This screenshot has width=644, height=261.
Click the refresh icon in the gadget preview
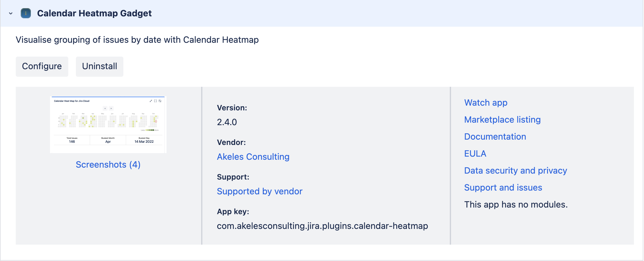point(160,101)
